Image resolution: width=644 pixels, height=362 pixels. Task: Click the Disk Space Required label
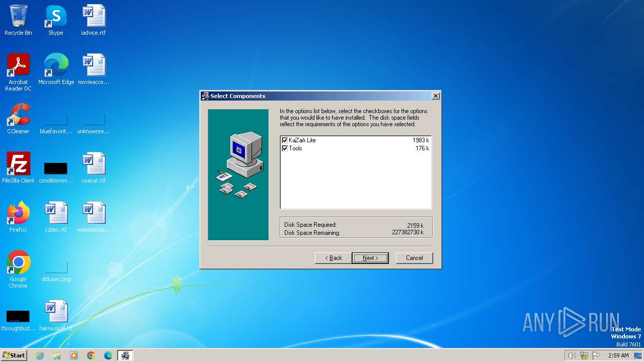(x=310, y=225)
